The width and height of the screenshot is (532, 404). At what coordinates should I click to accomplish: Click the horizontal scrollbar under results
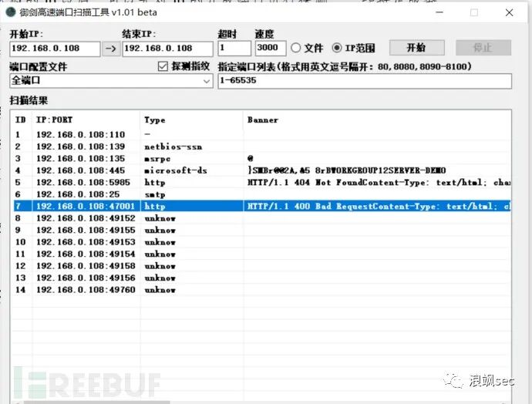[96, 402]
